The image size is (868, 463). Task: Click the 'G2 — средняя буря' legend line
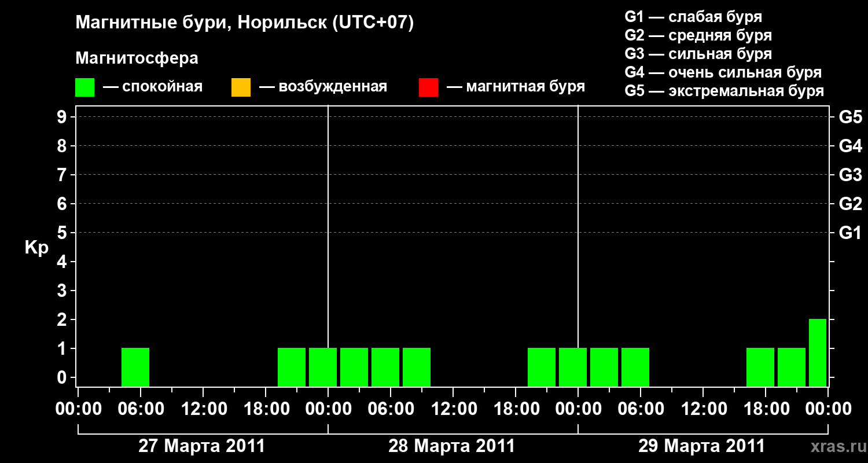pyautogui.click(x=698, y=35)
